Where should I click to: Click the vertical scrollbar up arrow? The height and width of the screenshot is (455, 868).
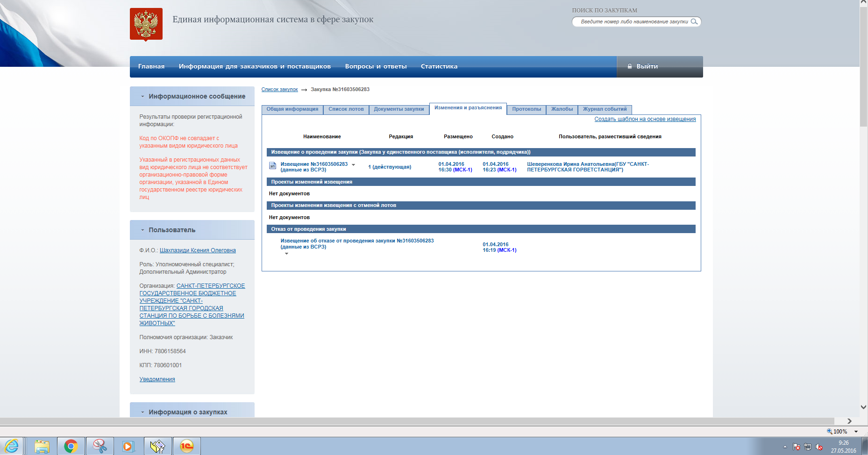pyautogui.click(x=864, y=3)
